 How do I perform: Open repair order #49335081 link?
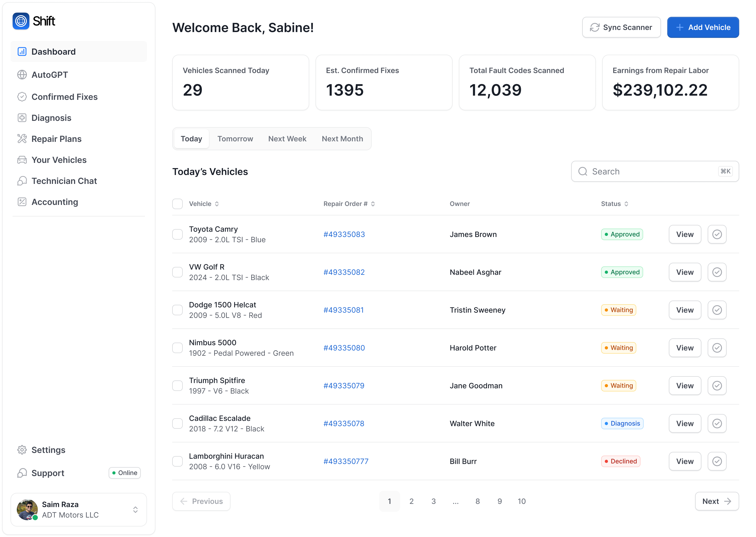click(x=343, y=310)
